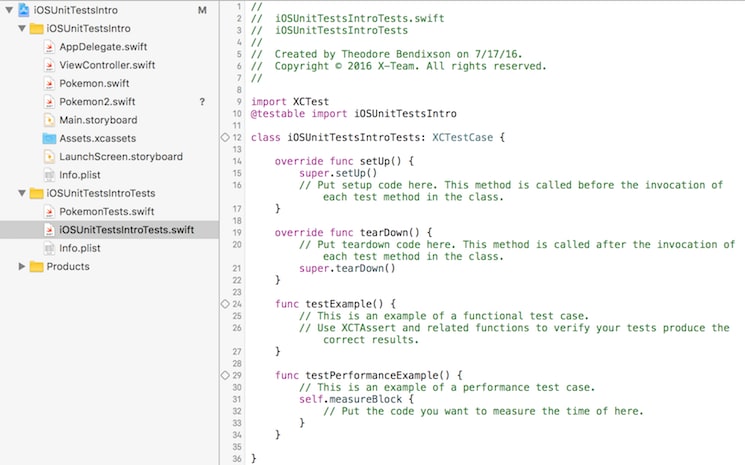Click the 'import XCTest' line
The height and width of the screenshot is (465, 745).
[x=290, y=102]
